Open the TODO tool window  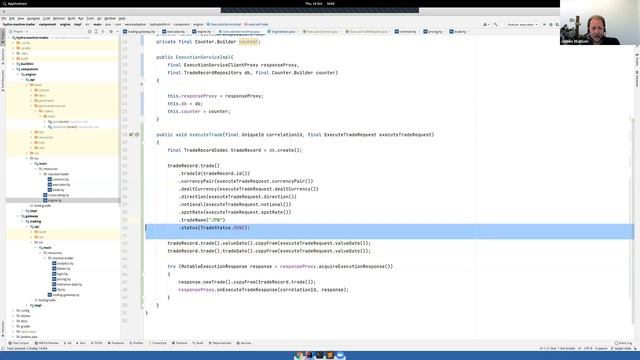point(97,343)
